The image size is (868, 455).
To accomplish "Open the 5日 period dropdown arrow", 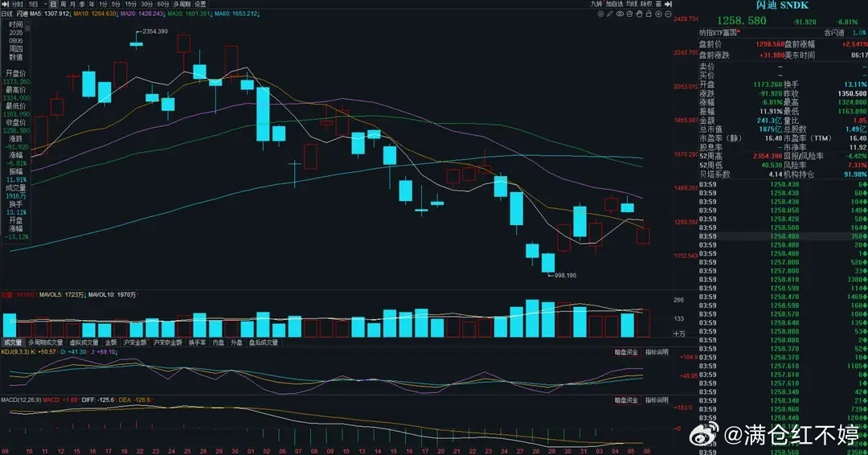I will tap(45, 5).
